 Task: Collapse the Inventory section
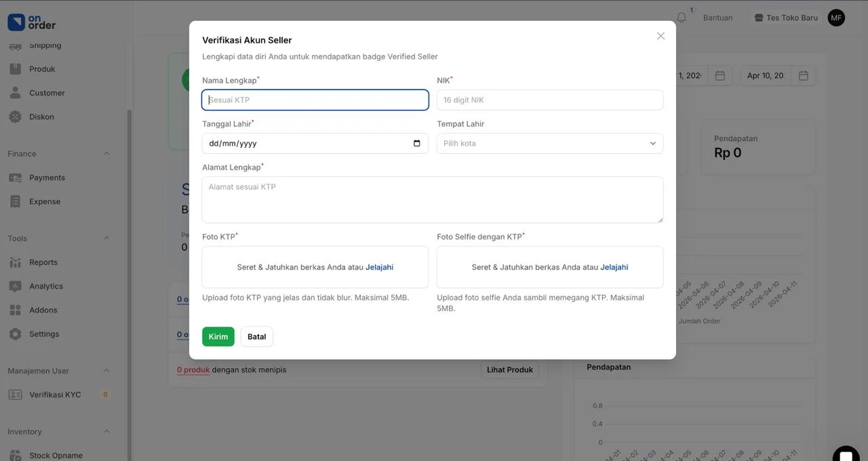pos(106,432)
